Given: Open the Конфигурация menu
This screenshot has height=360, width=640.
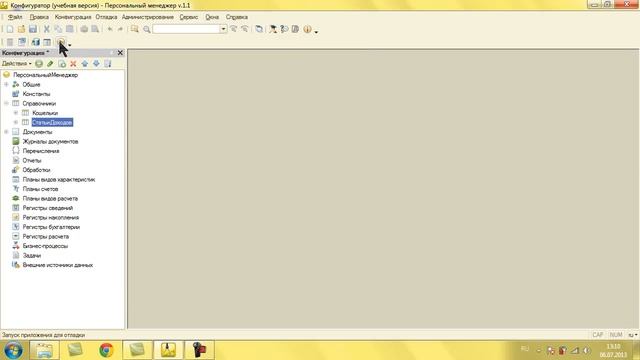Looking at the screenshot, I should [73, 17].
